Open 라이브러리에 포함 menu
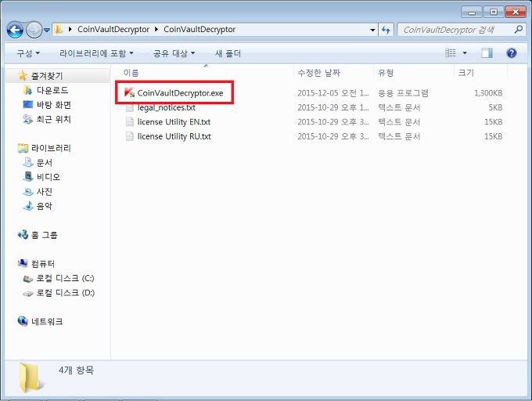This screenshot has width=532, height=401. (96, 53)
